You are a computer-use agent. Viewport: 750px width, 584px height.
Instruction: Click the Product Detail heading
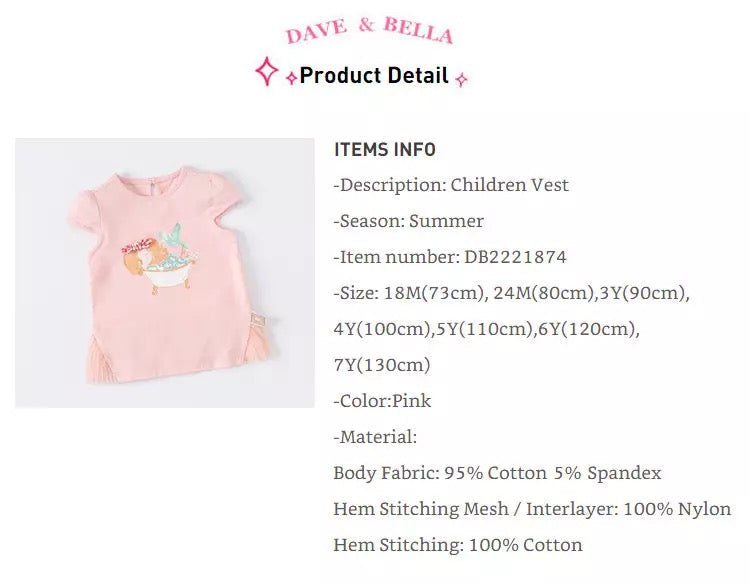click(x=374, y=76)
